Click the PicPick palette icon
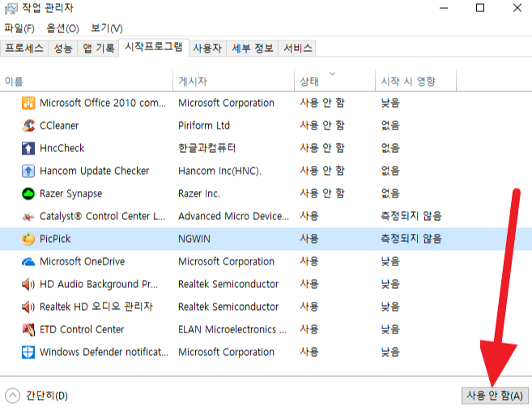 (28, 239)
